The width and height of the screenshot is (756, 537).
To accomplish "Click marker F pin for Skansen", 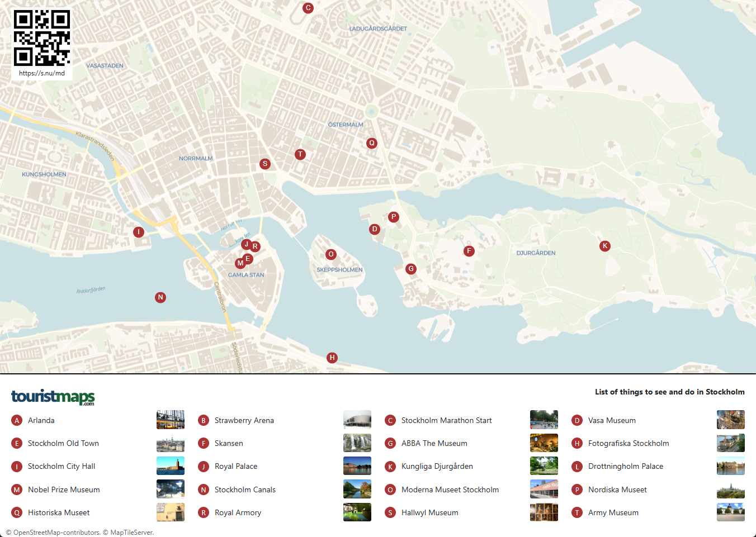I will (x=469, y=251).
